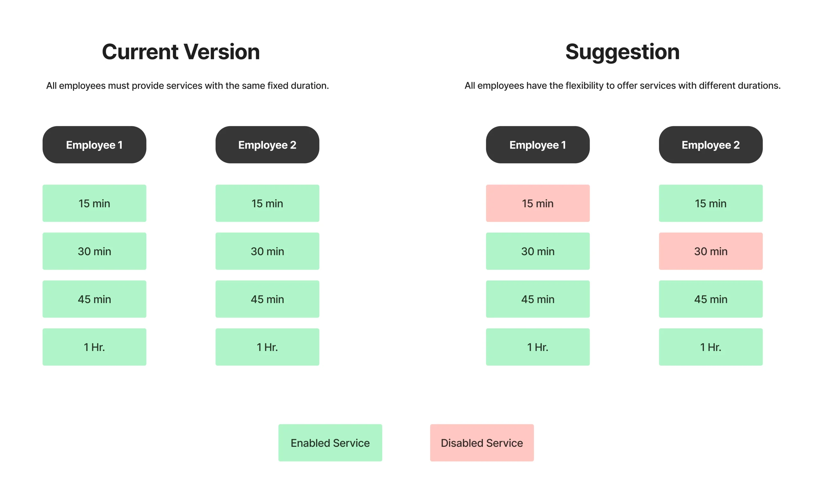Click Employee 1 under Suggestion

tap(538, 145)
